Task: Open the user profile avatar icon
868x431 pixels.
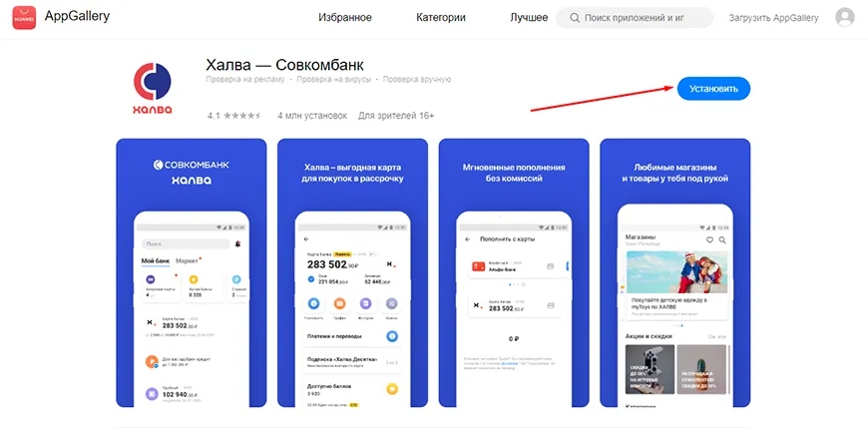Action: 845,18
